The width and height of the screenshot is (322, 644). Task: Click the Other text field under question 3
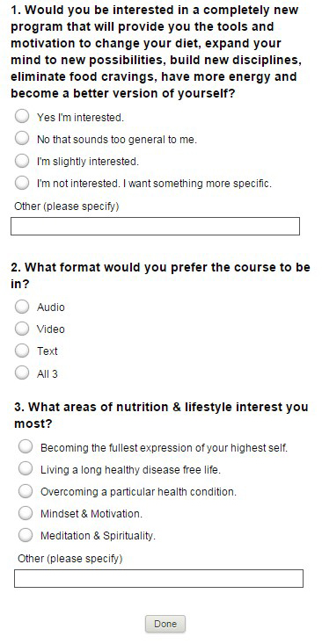tap(158, 579)
